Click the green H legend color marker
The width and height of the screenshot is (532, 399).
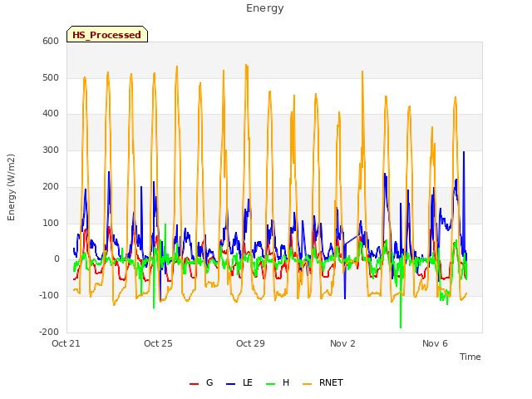click(x=270, y=384)
